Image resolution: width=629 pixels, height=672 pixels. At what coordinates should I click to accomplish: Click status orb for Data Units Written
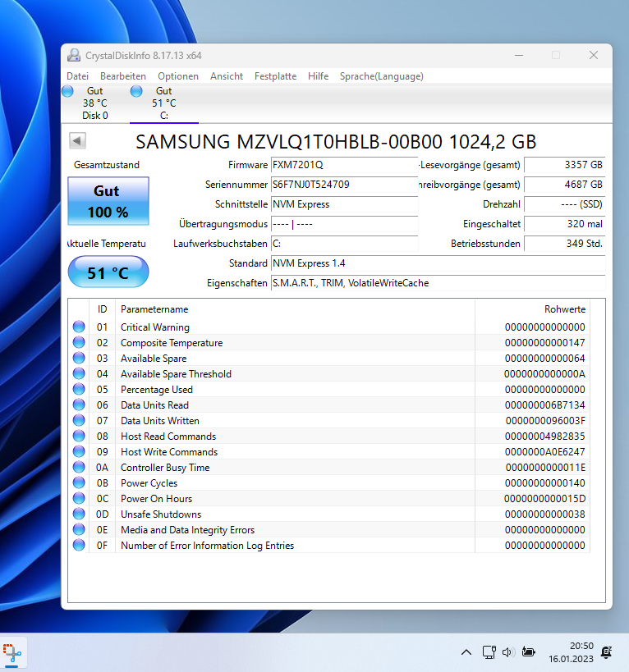(x=79, y=420)
